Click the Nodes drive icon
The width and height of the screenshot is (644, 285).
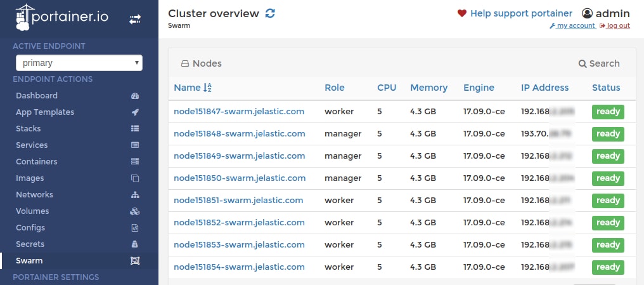coord(185,63)
